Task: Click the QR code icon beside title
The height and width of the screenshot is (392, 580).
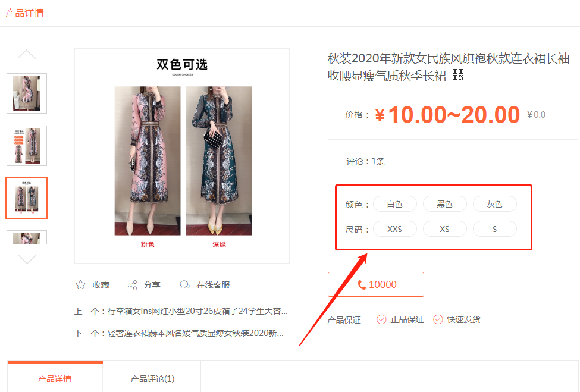Action: pos(458,75)
